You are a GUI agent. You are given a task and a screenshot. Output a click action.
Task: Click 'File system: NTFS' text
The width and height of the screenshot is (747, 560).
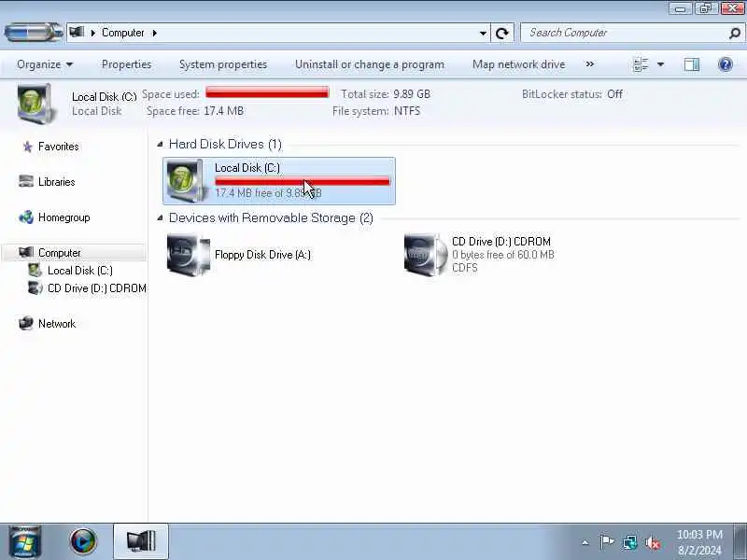pos(376,111)
